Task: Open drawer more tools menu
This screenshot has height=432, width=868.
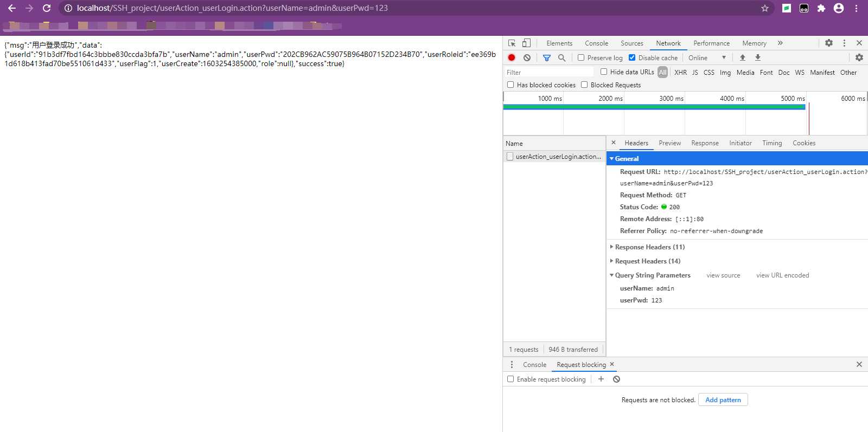Action: 512,364
